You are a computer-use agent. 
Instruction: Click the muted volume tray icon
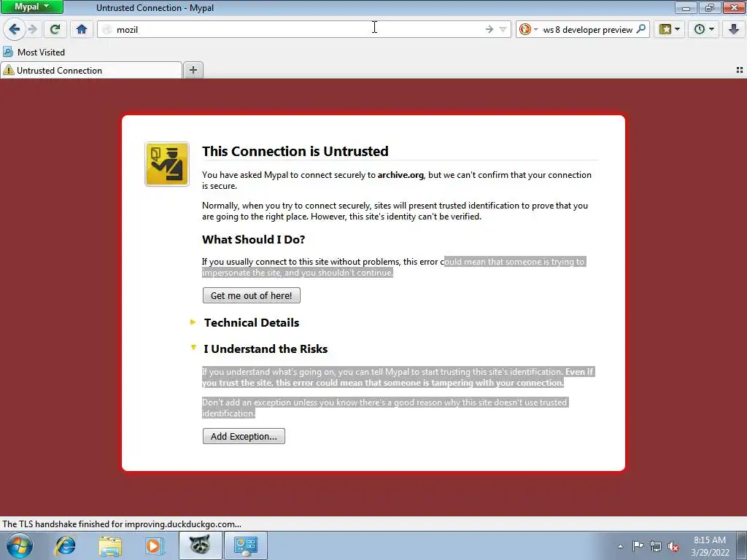(x=673, y=547)
